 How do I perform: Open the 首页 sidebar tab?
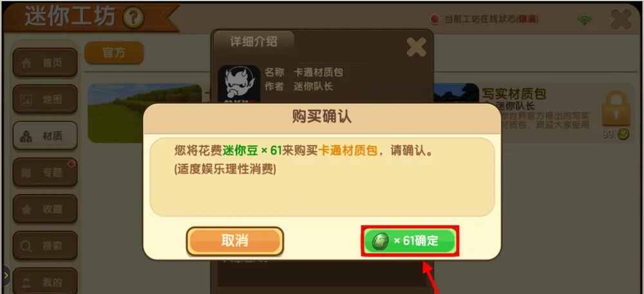coord(45,63)
